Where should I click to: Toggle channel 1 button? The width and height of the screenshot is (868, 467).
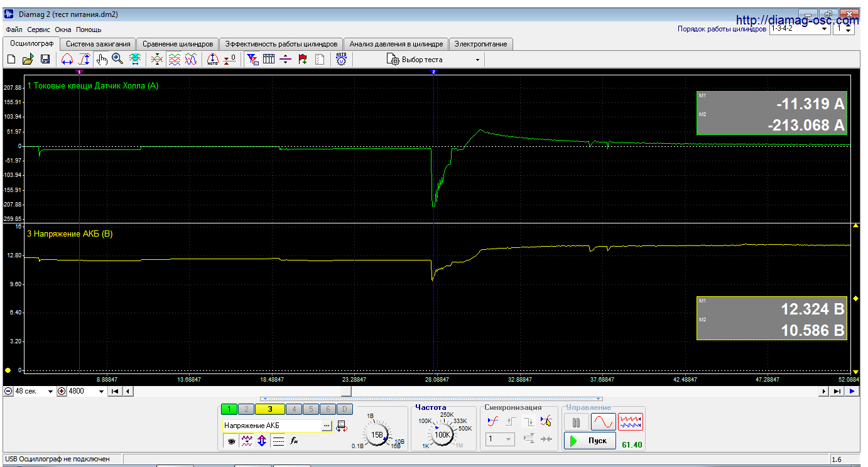tap(229, 409)
